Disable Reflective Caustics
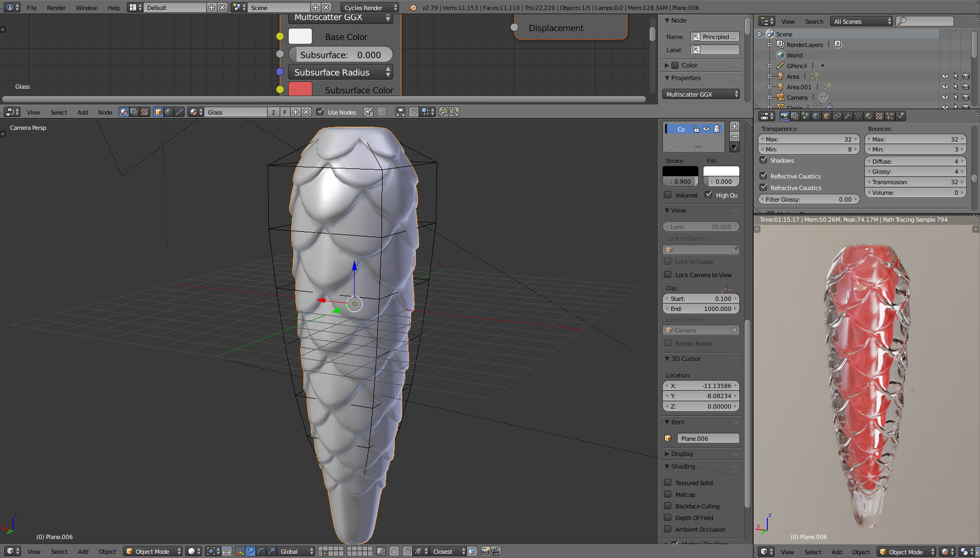 (763, 176)
